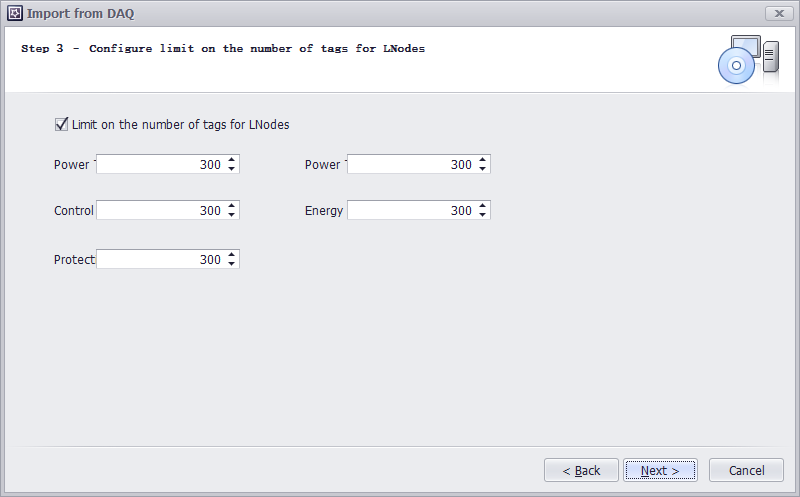Decrease the Control tag limit with down arrow
800x497 pixels.
pyautogui.click(x=232, y=215)
